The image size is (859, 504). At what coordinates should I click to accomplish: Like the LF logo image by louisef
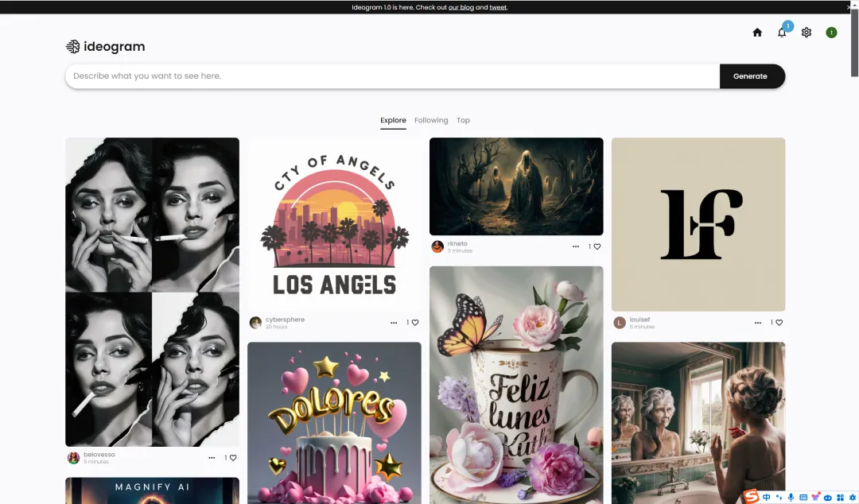(x=779, y=323)
